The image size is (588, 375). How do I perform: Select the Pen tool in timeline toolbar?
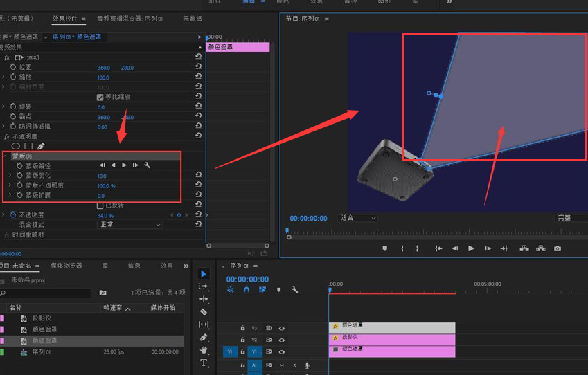click(204, 337)
